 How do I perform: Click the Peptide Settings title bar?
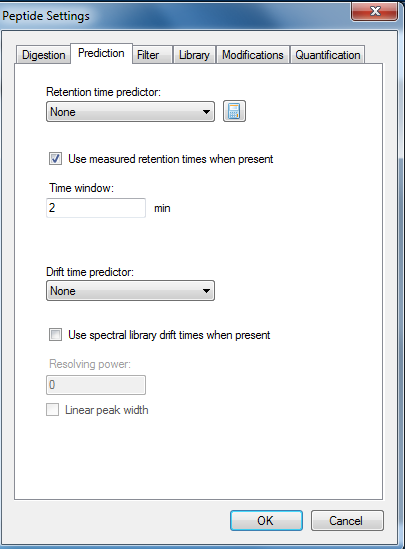tap(175, 15)
